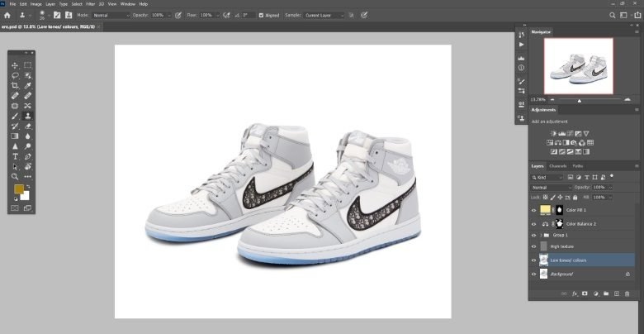This screenshot has height=334, width=644.
Task: Select the Move tool
Action: tap(15, 65)
